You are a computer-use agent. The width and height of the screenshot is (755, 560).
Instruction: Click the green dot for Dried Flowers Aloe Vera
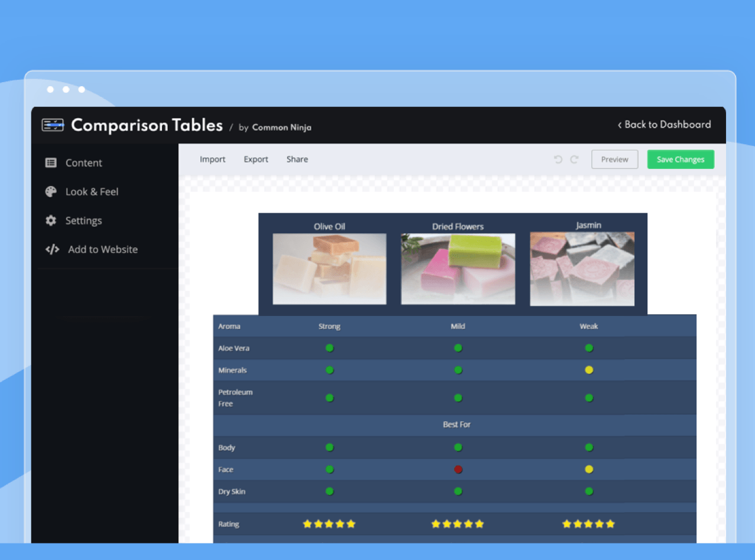[x=458, y=348]
